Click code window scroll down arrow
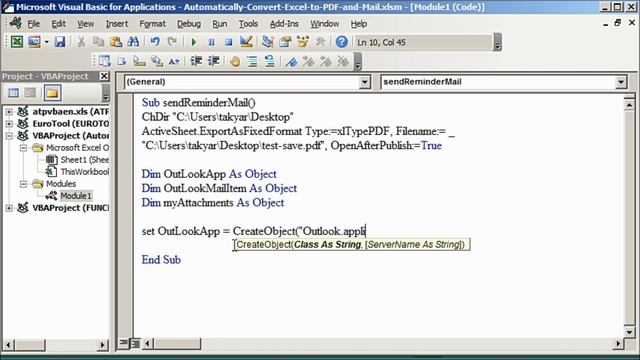This screenshot has width=640, height=360. point(629,332)
